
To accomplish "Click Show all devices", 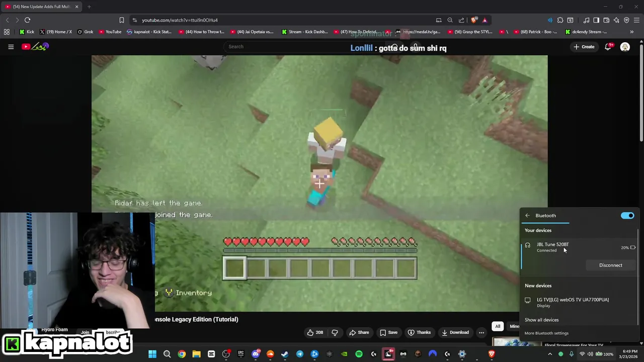I will tap(541, 320).
